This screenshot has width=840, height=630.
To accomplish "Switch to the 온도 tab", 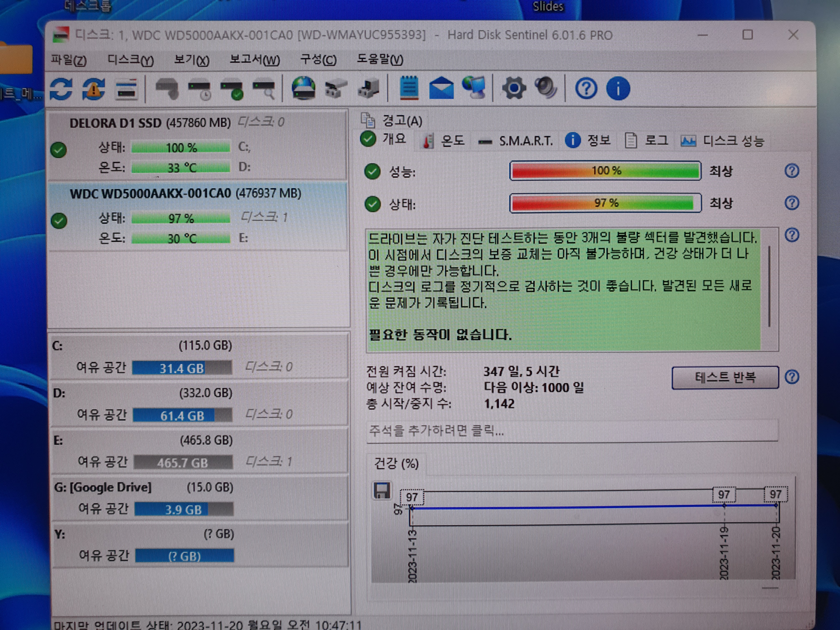I will 444,141.
